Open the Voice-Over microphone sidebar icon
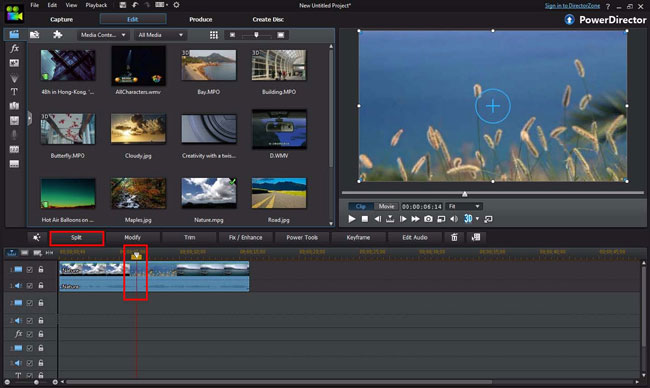Screen dimensions: 650x388 point(14,135)
